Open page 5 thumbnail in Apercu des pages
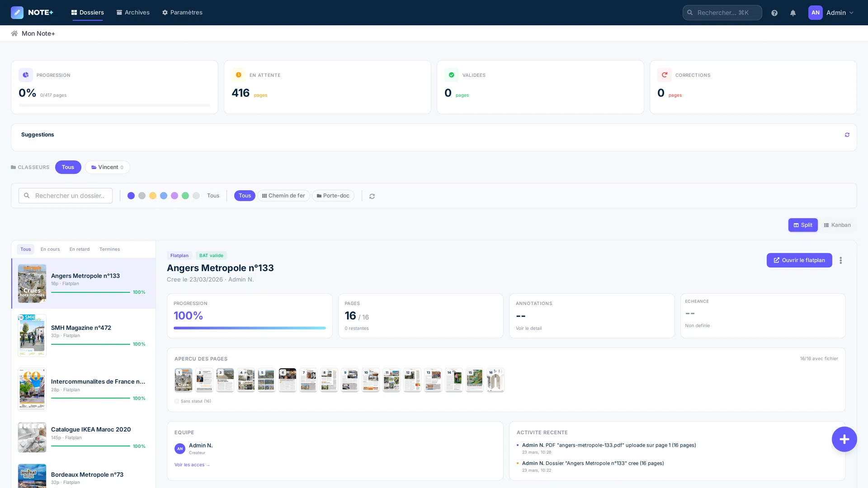 point(266,380)
